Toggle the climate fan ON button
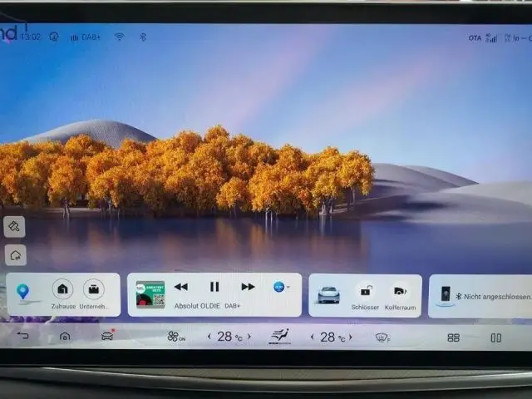 [176, 337]
